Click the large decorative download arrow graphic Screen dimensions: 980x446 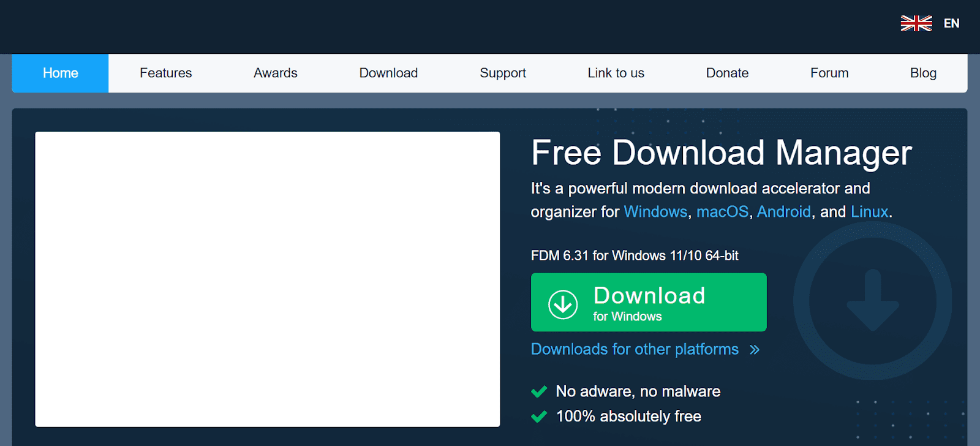[872, 301]
